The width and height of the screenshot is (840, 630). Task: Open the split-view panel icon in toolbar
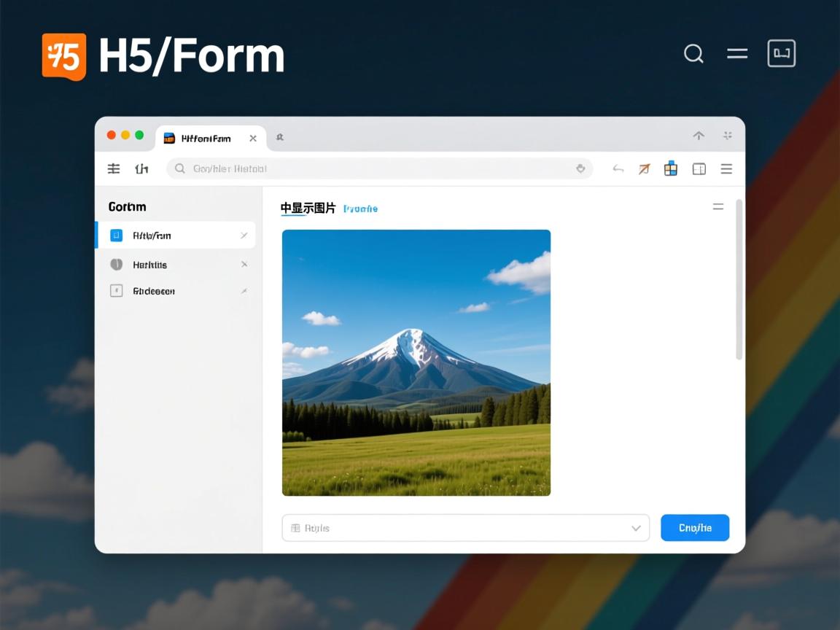pyautogui.click(x=699, y=168)
